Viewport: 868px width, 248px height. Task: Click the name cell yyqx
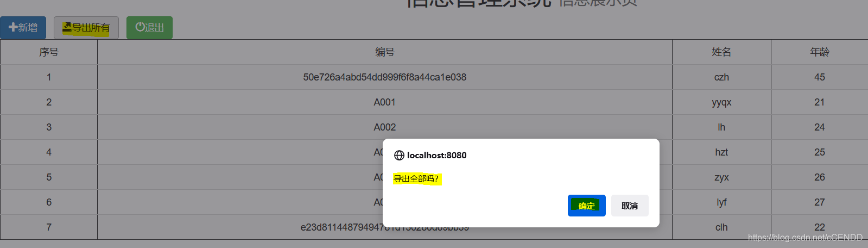pyautogui.click(x=721, y=102)
